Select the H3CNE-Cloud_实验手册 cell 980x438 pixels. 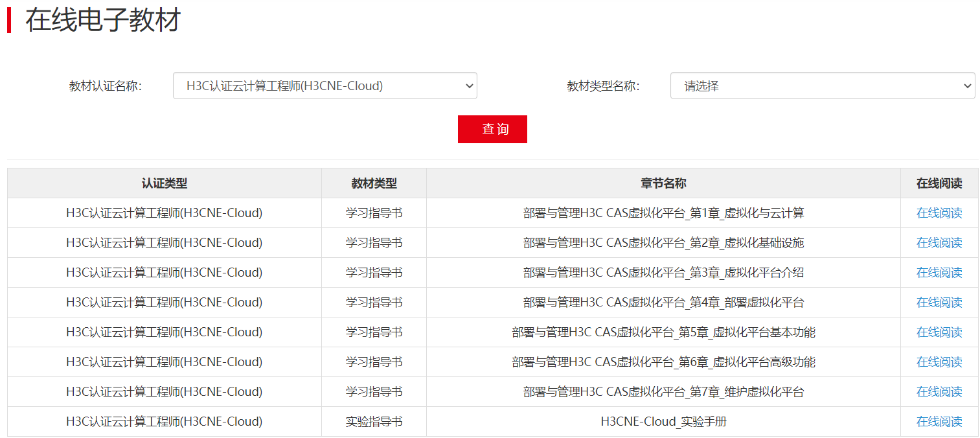click(663, 421)
